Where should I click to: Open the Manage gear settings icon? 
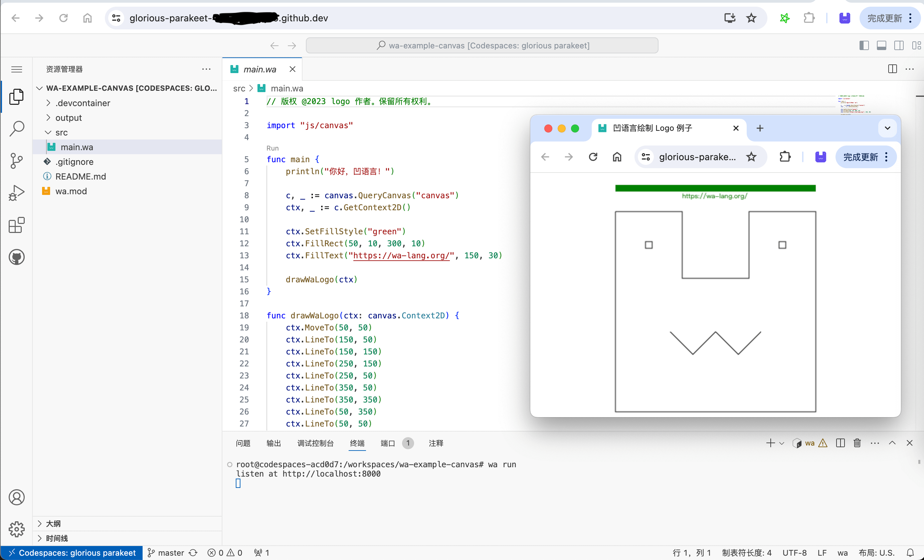pyautogui.click(x=16, y=529)
